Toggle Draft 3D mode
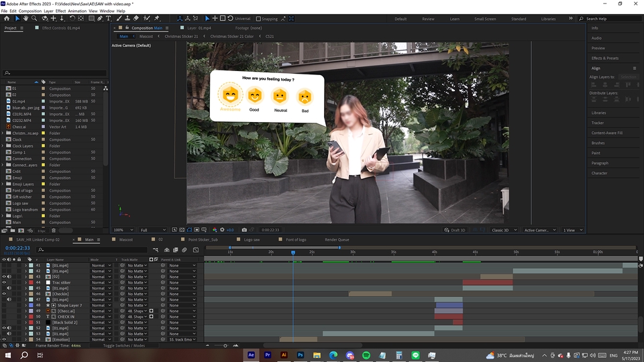Viewport: 644px width, 362px height. [455, 230]
